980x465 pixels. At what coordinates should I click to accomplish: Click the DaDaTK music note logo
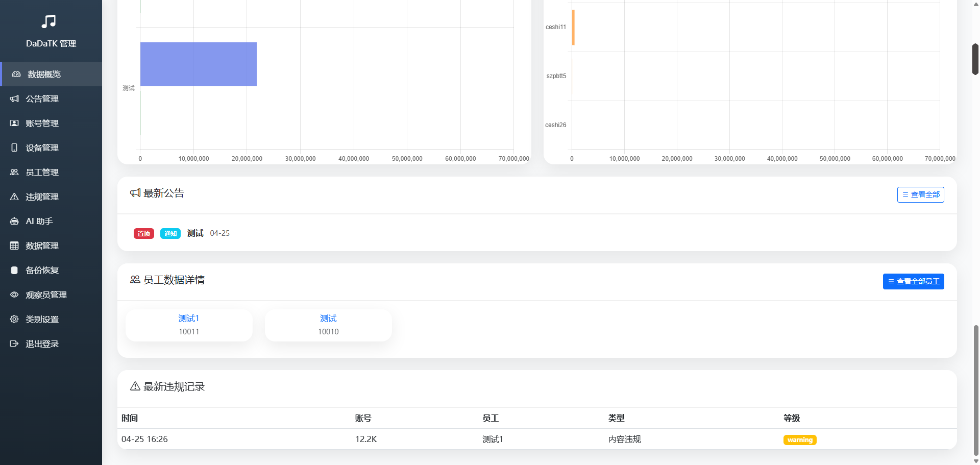pyautogui.click(x=48, y=21)
